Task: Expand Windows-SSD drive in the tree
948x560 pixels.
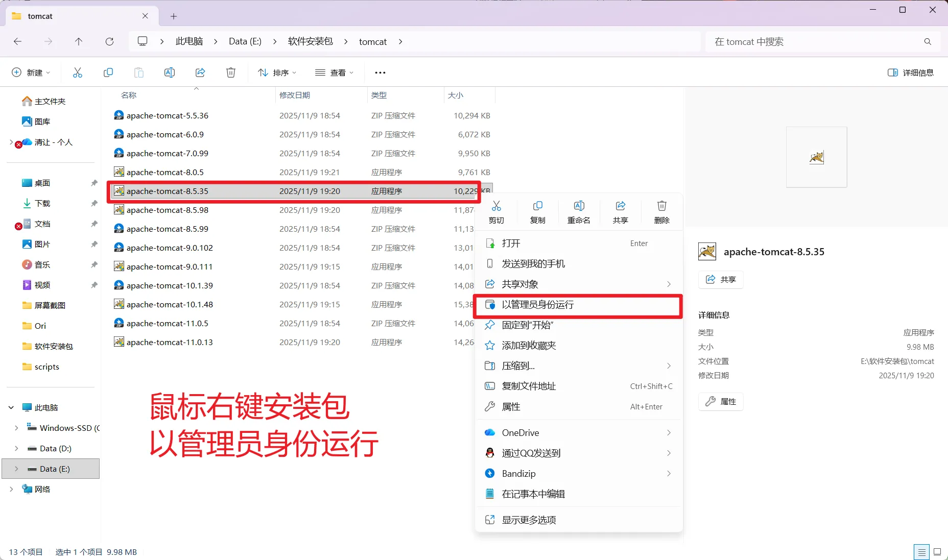Action: click(16, 428)
